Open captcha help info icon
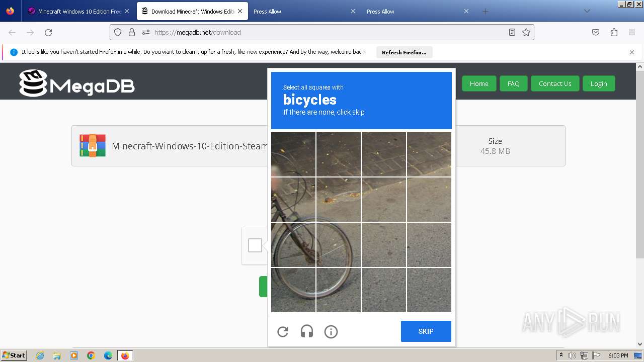 pyautogui.click(x=331, y=331)
